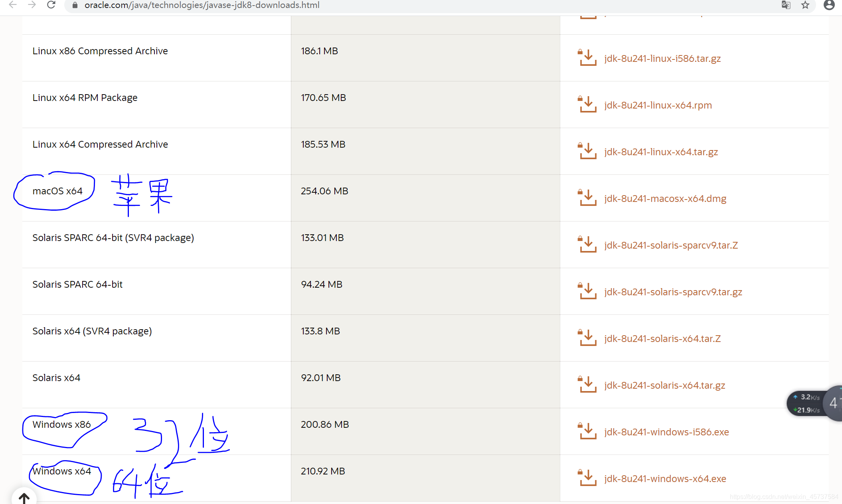Click download icon for macosx-x64.dmg
Screen dimensions: 842x504
pyautogui.click(x=587, y=198)
